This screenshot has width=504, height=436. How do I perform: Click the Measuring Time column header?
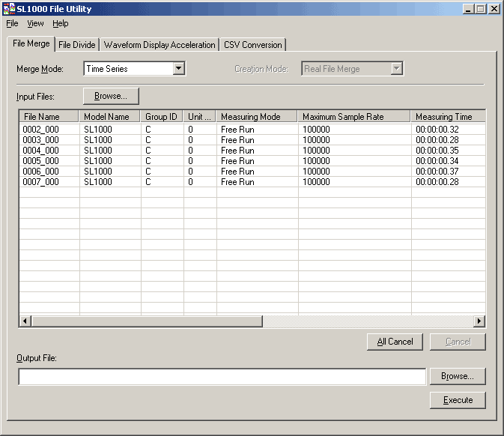pos(448,116)
